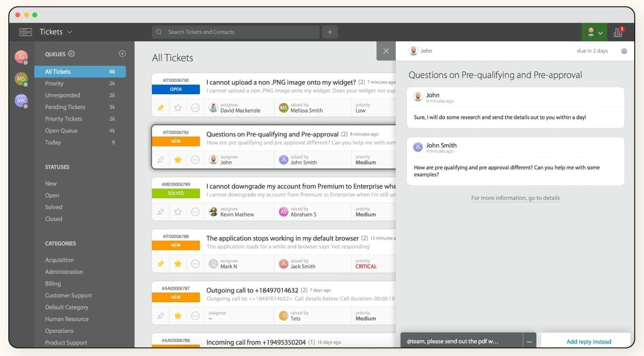The height and width of the screenshot is (356, 644).
Task: Open the Solved status filter
Action: pos(53,207)
